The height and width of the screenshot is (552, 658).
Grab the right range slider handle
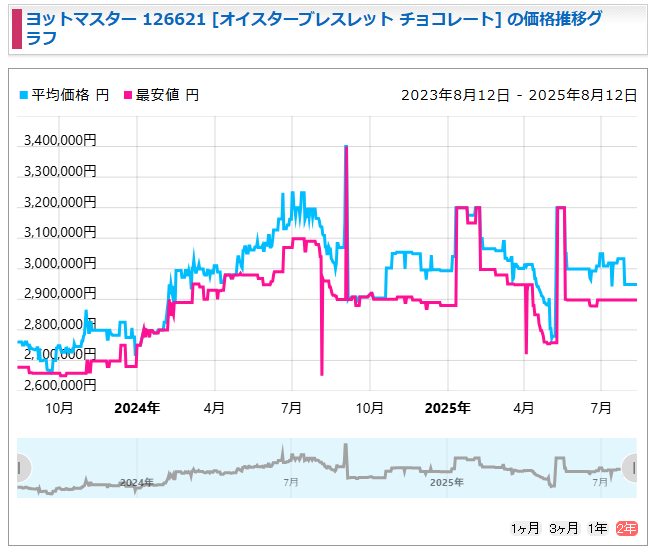[x=630, y=467]
